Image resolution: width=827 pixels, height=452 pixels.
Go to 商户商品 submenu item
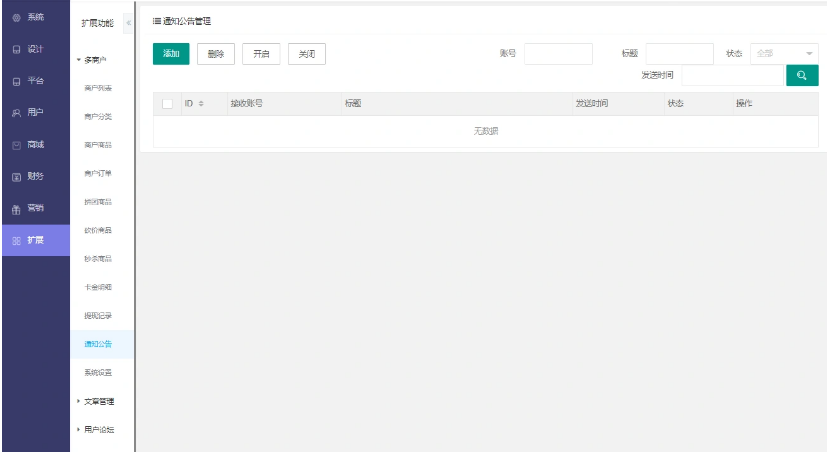point(98,145)
